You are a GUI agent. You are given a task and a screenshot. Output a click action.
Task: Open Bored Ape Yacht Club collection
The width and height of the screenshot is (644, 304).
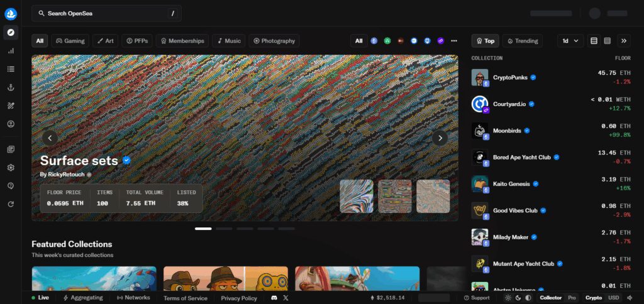[551, 157]
